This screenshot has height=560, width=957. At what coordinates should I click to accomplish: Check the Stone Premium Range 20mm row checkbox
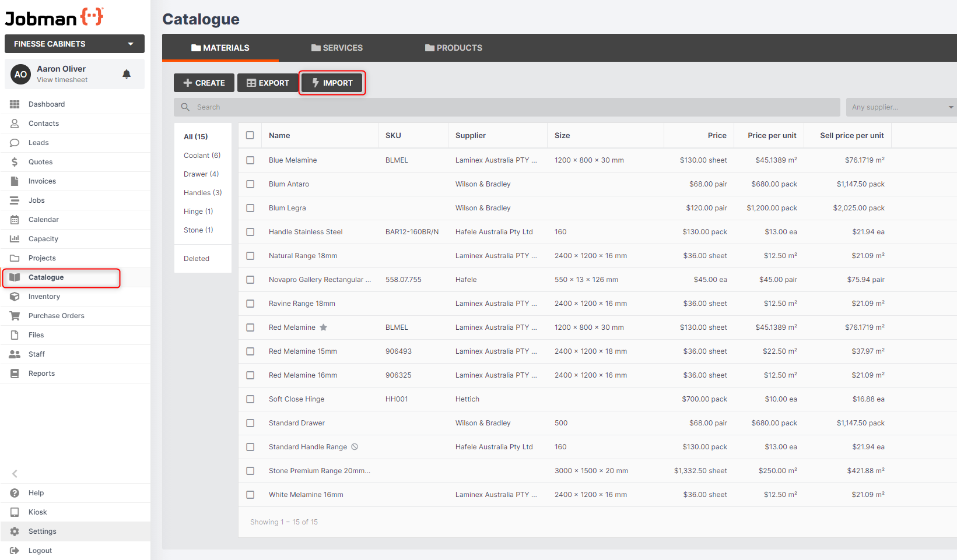[250, 471]
